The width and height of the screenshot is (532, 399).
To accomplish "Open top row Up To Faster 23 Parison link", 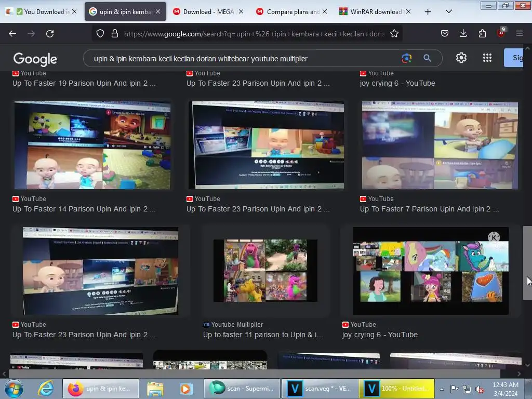I will click(x=258, y=83).
